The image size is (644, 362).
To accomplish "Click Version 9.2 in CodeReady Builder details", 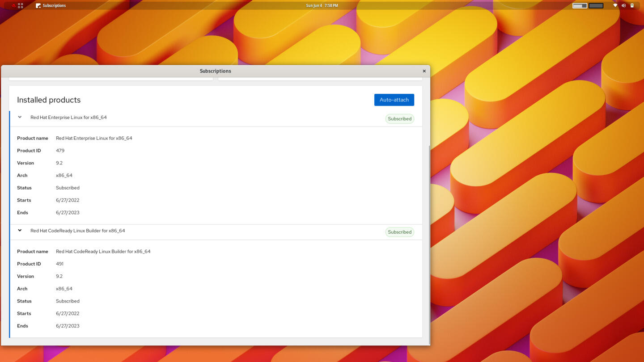I will click(x=59, y=276).
